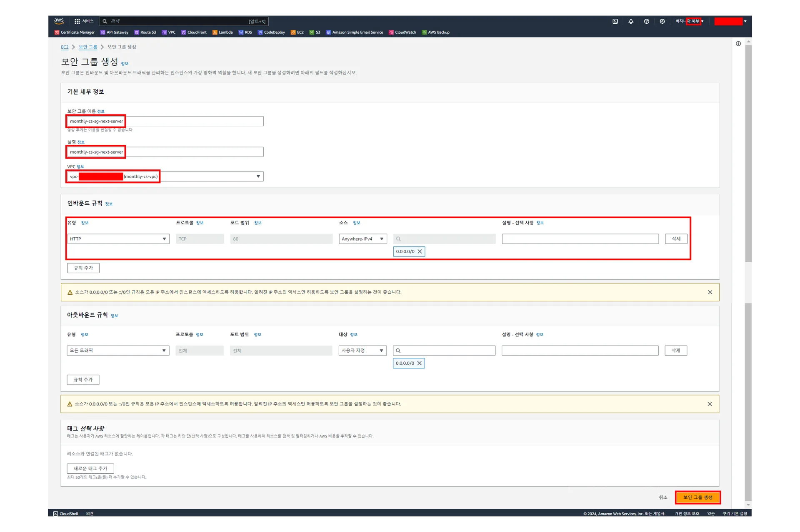The height and width of the screenshot is (532, 800).
Task: Expand the inbound rule type HTTP dropdown
Action: [x=118, y=239]
